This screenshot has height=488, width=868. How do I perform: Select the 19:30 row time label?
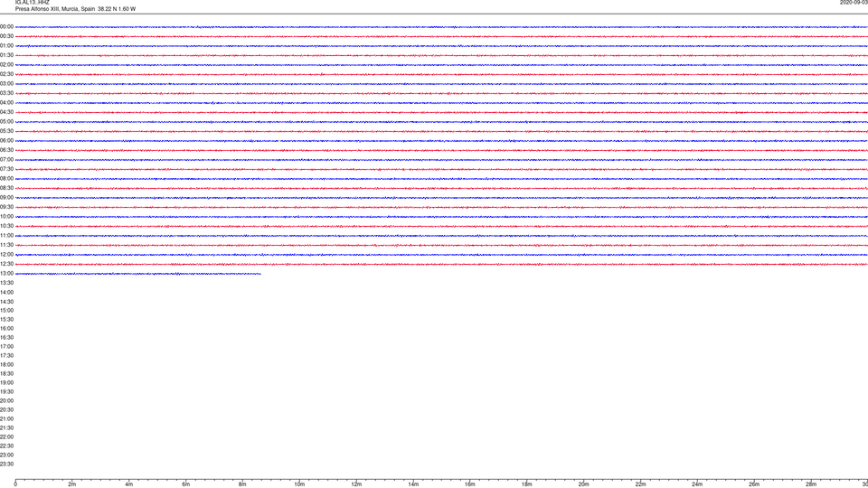(x=6, y=391)
